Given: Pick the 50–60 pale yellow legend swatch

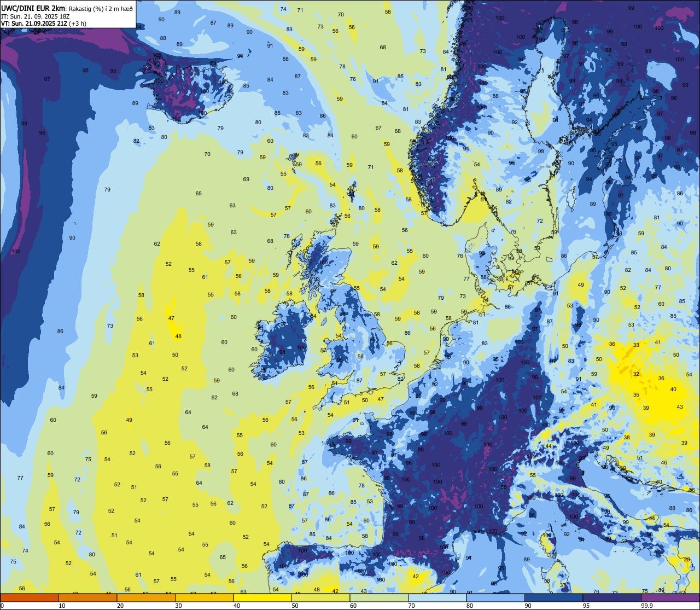Looking at the screenshot, I should click(x=320, y=598).
